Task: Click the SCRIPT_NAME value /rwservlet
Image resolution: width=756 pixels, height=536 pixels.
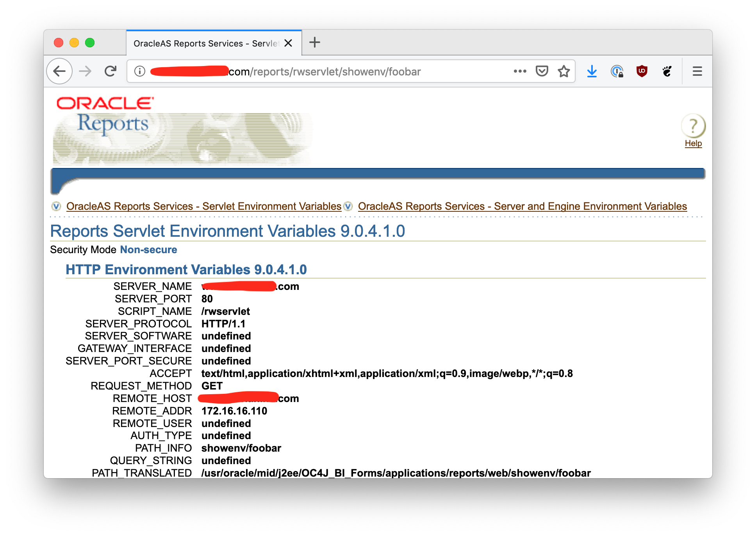Action: click(x=226, y=311)
